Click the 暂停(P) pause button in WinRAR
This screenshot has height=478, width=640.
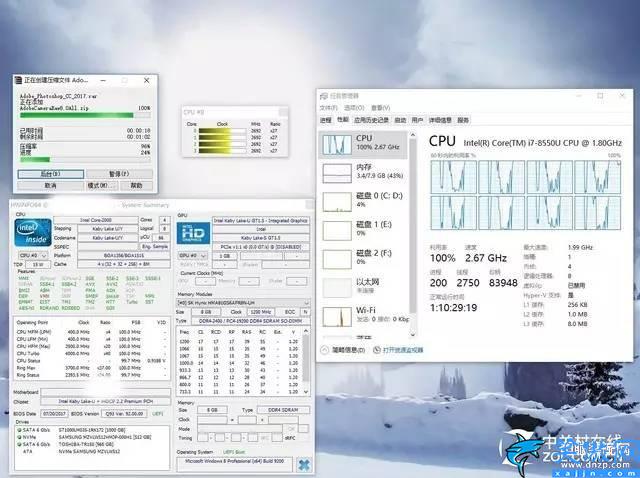tap(119, 174)
